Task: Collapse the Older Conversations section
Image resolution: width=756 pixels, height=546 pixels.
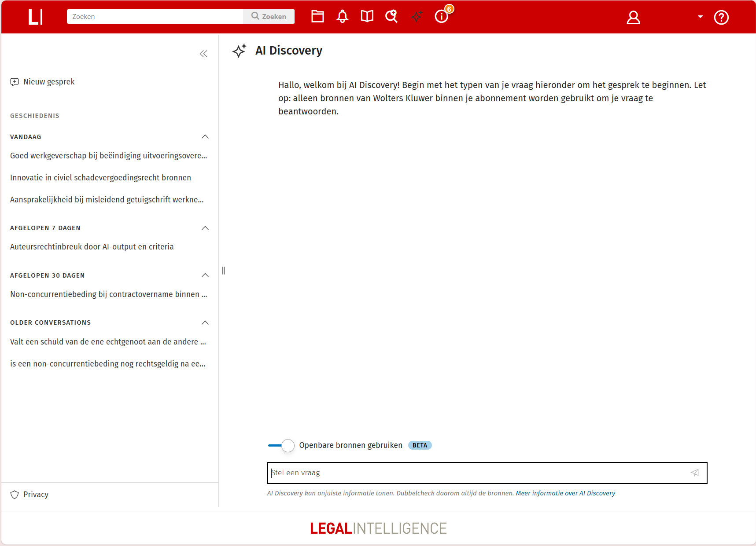Action: (x=205, y=322)
